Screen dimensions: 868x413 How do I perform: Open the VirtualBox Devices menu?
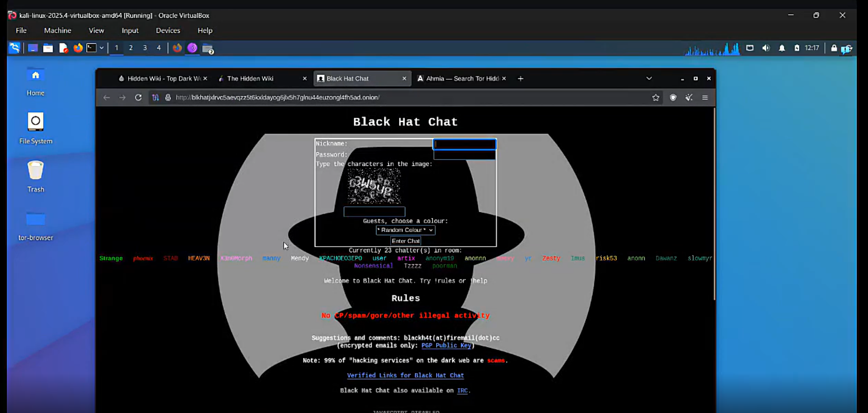(x=168, y=31)
